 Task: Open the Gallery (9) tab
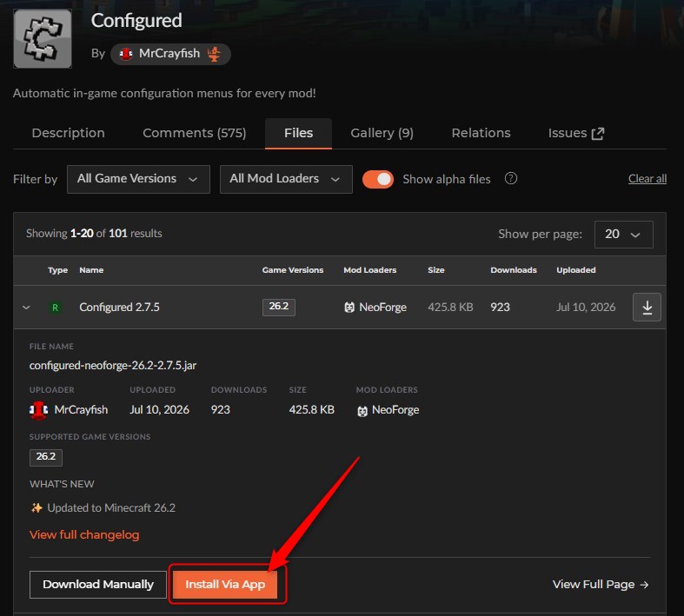382,133
